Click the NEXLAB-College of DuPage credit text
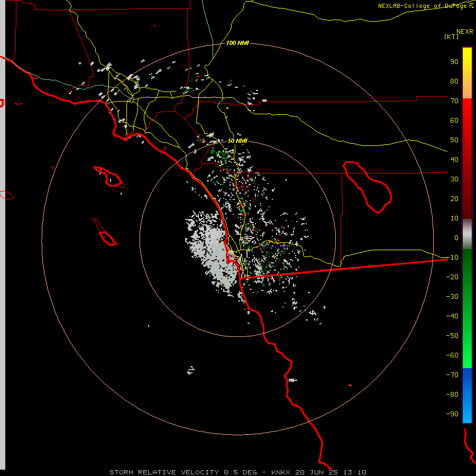Viewport: 476px width, 476px height. [422, 6]
